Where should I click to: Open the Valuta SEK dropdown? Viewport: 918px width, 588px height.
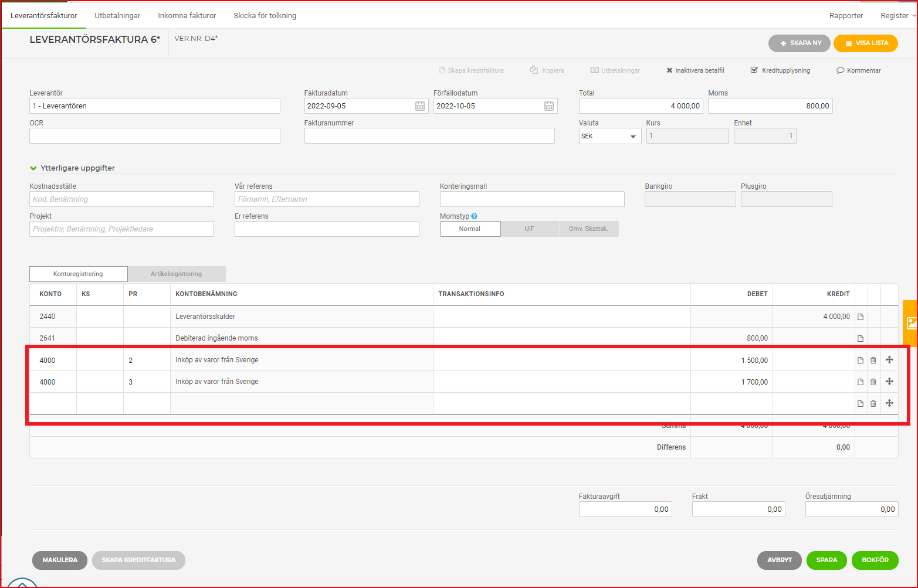point(610,136)
